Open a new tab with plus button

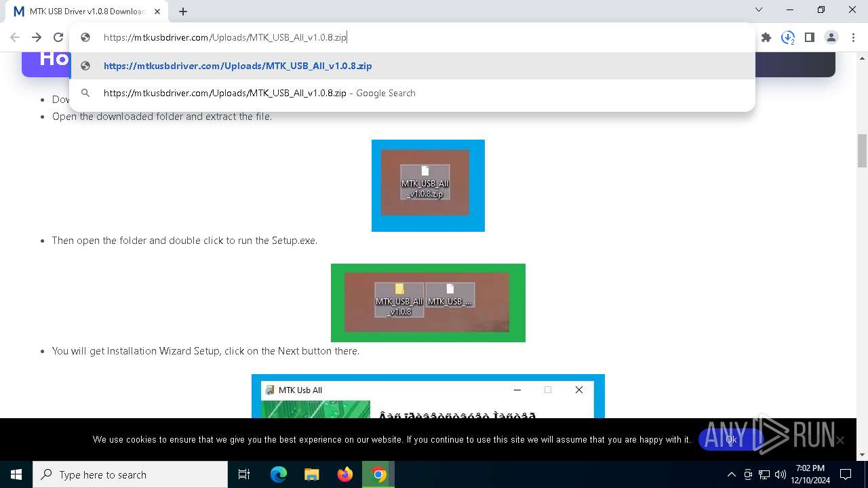tap(183, 11)
